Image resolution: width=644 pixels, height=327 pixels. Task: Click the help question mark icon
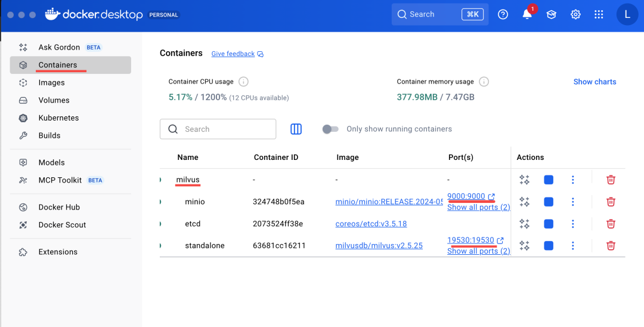point(503,14)
